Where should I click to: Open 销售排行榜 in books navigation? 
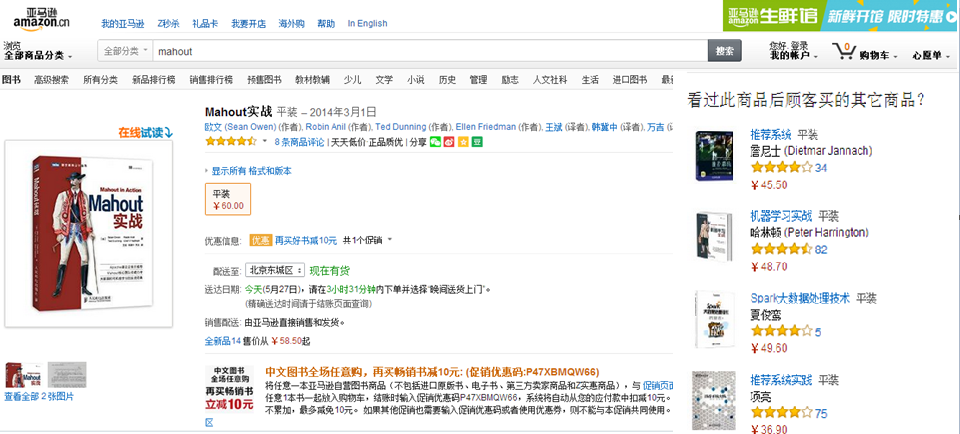click(211, 80)
